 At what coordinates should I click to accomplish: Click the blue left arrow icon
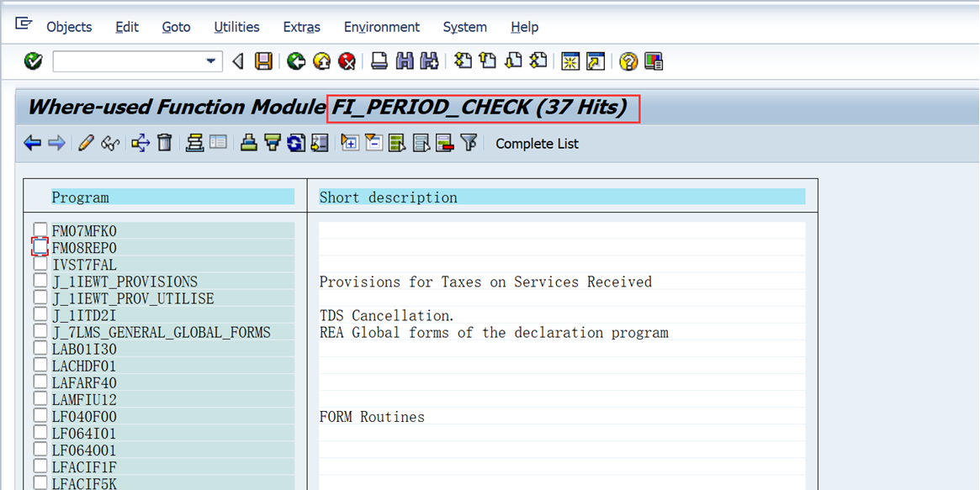[x=32, y=144]
